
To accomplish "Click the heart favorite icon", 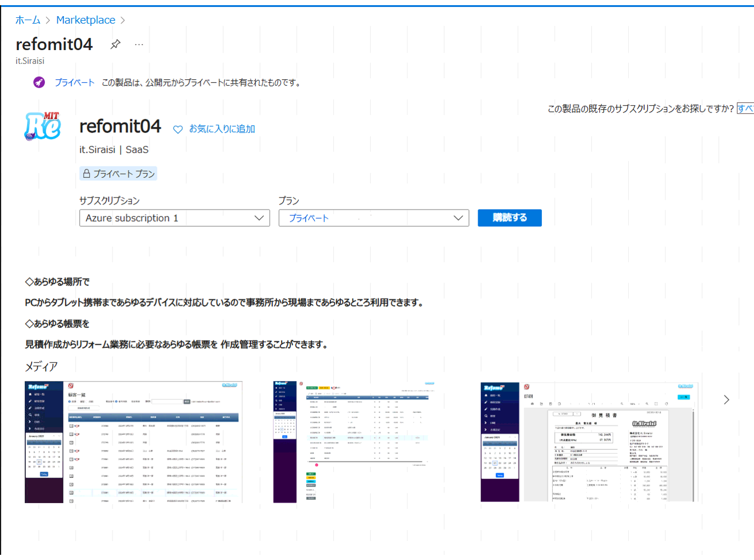I will (x=178, y=129).
